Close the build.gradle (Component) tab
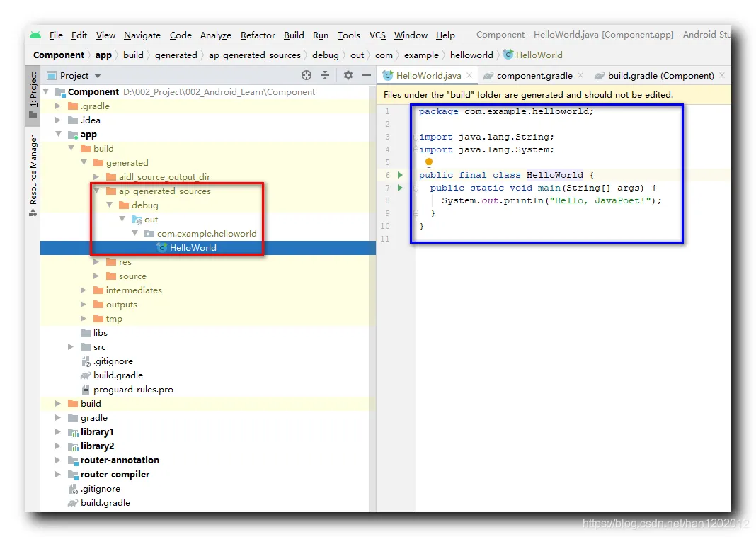 pos(722,75)
